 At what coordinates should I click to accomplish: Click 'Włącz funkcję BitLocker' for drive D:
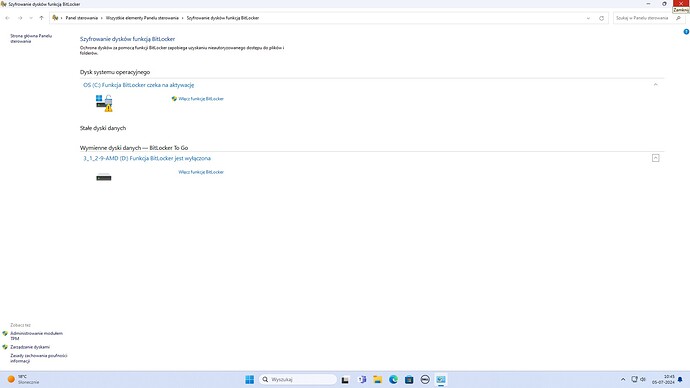point(201,172)
